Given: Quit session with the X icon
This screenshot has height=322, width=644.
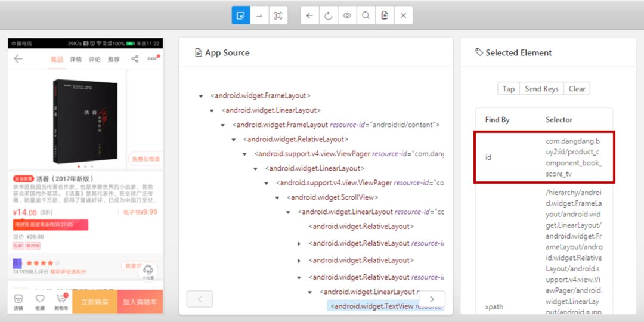Looking at the screenshot, I should coord(403,16).
